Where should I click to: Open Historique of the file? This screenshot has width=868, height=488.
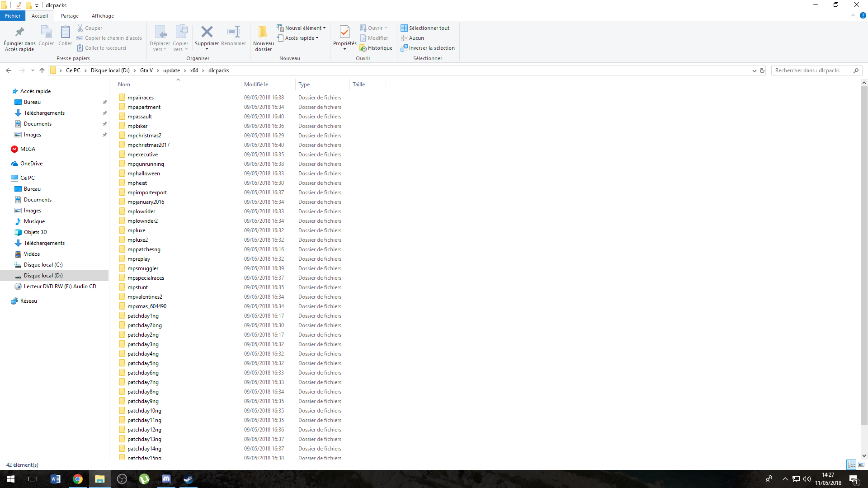(x=376, y=48)
